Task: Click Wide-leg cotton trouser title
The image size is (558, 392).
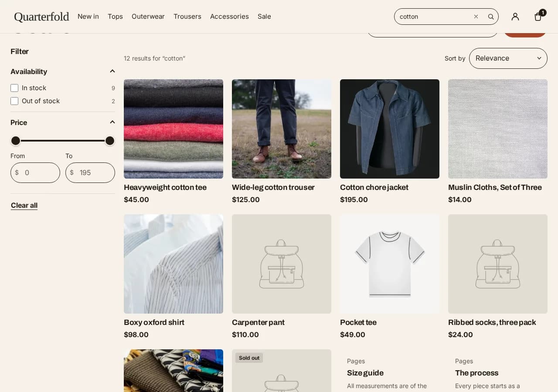Action: [273, 187]
